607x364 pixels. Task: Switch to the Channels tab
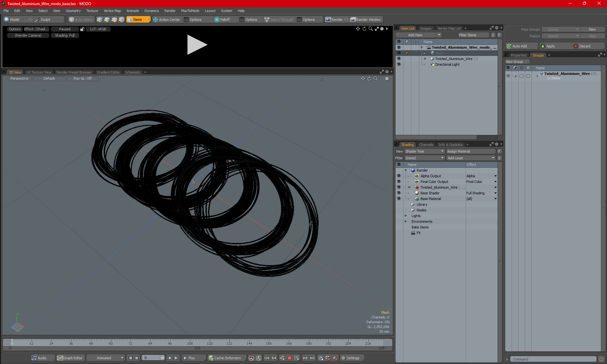coord(426,145)
